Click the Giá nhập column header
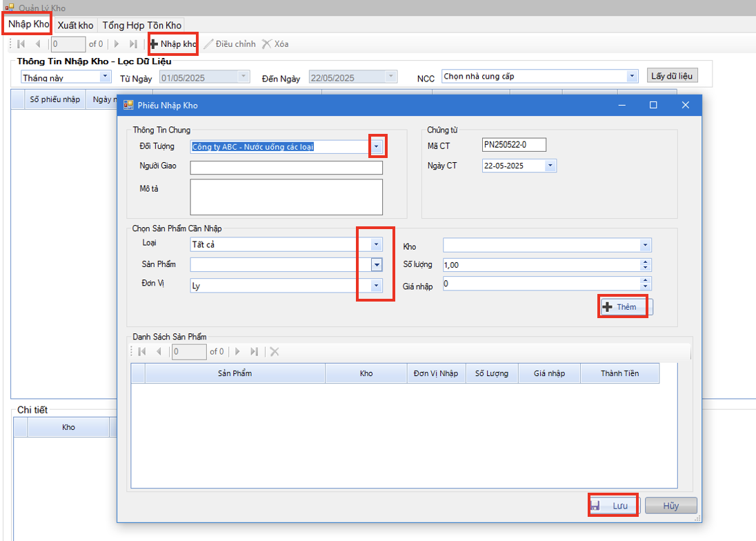Screen dimensions: 756x541 [549, 373]
